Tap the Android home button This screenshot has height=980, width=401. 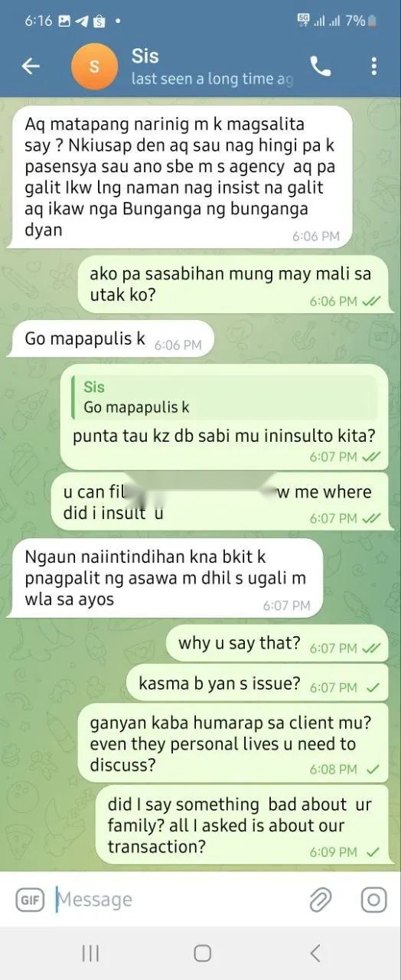click(x=202, y=952)
